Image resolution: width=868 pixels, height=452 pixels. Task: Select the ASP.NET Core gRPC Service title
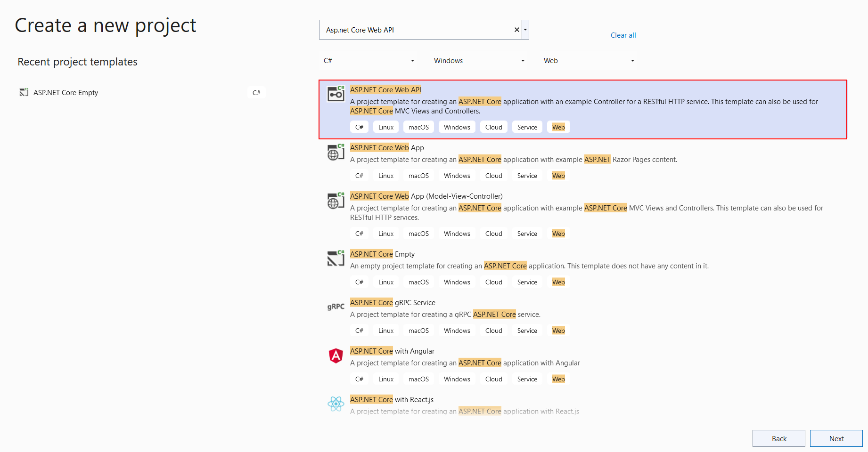coord(393,303)
